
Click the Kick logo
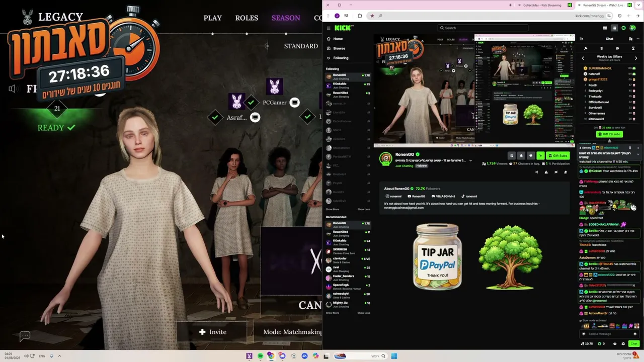[344, 28]
